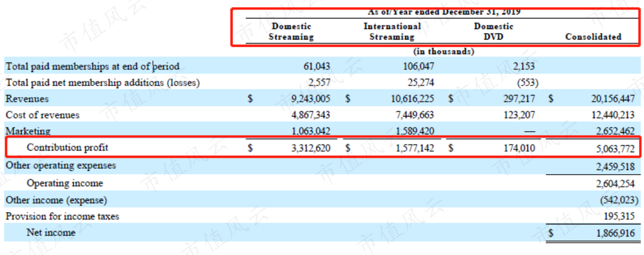Click the International Streaming marketing value 1,589,420

412,131
